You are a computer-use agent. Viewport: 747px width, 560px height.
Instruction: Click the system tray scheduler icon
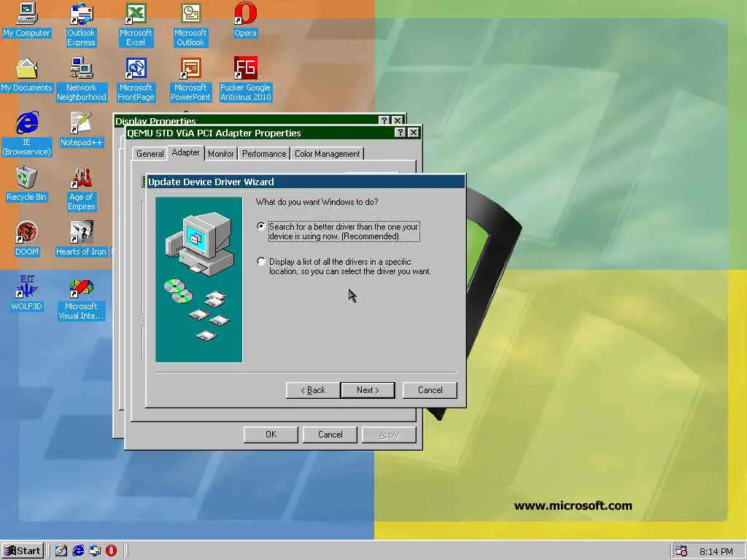tap(681, 551)
